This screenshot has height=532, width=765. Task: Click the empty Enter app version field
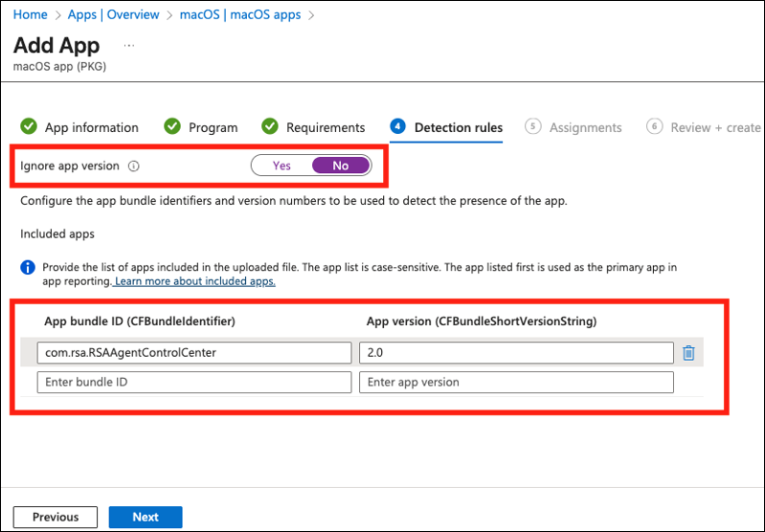pyautogui.click(x=516, y=383)
